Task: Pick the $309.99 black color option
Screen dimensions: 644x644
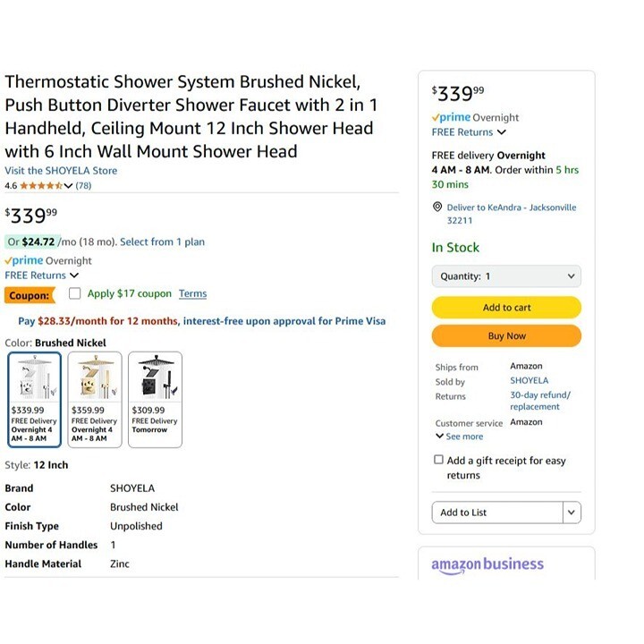Action: [154, 398]
